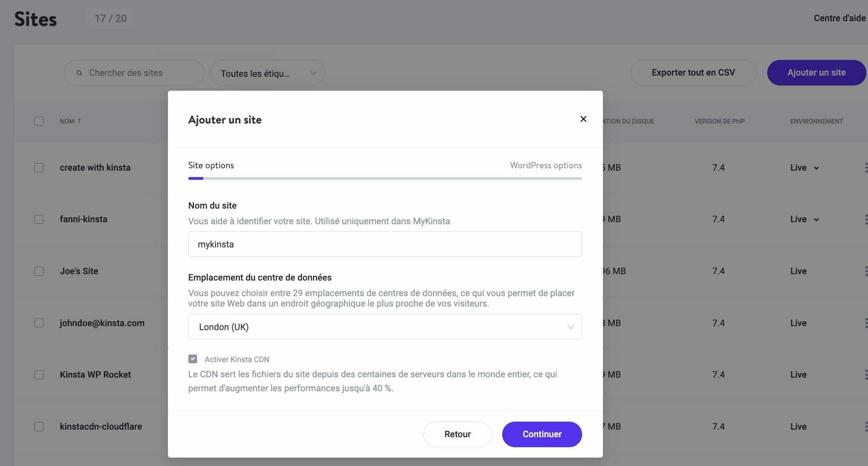The image size is (868, 466).
Task: Open the kebab menu on the create with kinsta row
Action: coord(866,167)
